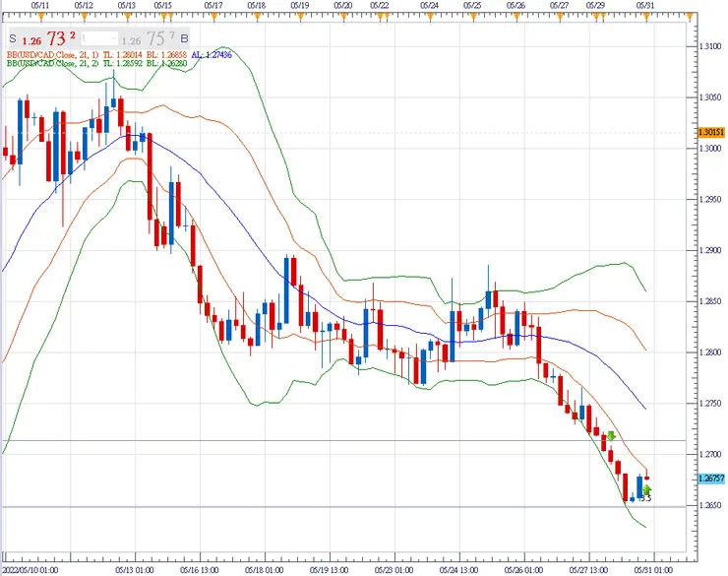Click the 05/15 date label on top ruler
Image resolution: width=728 pixels, height=576 pixels.
point(163,6)
